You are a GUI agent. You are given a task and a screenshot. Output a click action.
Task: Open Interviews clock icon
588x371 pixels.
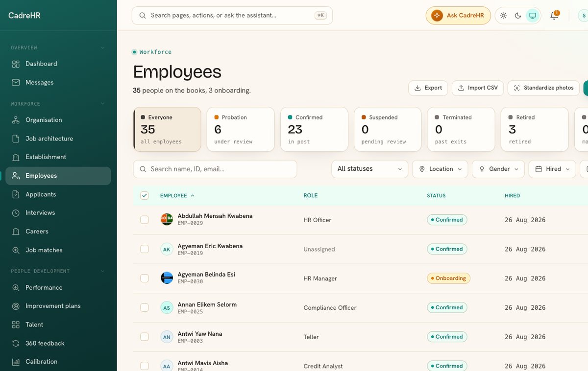[16, 213]
